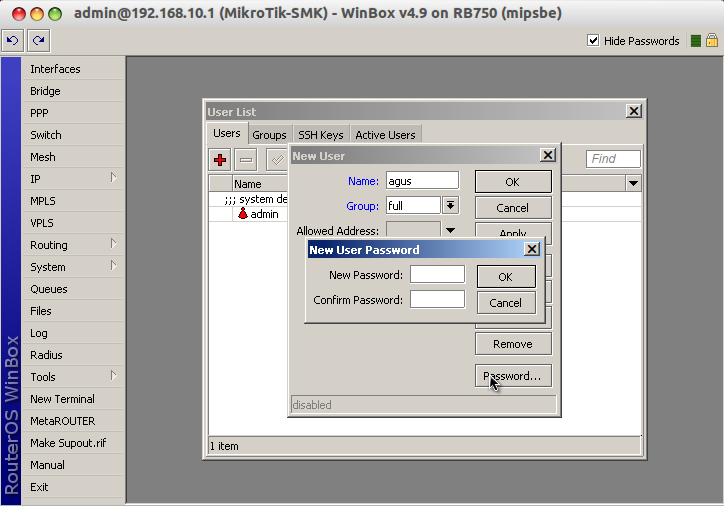Open the Log menu item
724x506 pixels.
coord(73,333)
